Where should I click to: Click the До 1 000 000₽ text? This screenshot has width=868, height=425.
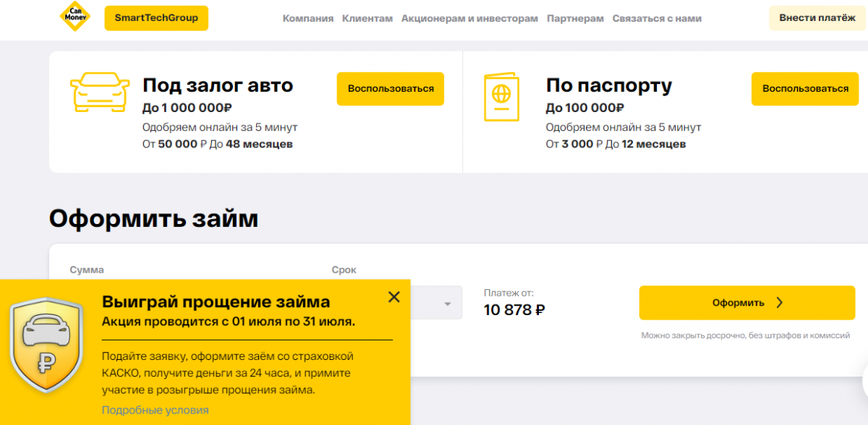click(187, 108)
